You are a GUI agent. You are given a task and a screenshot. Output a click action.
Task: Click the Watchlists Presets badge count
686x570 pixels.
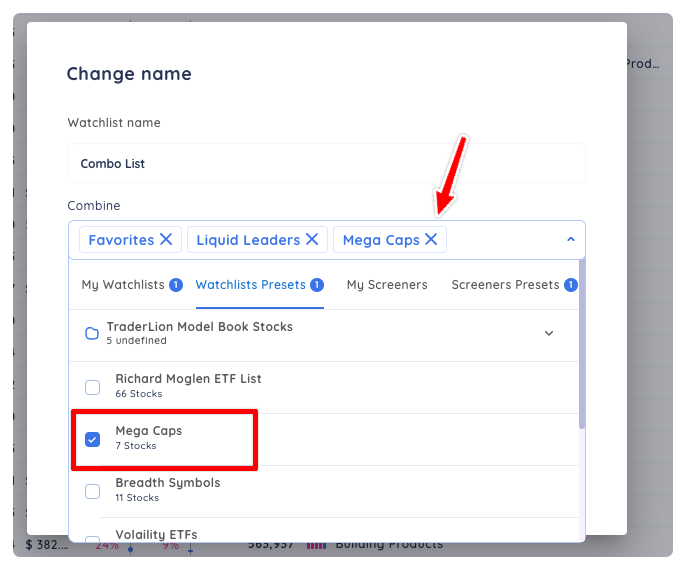[317, 285]
